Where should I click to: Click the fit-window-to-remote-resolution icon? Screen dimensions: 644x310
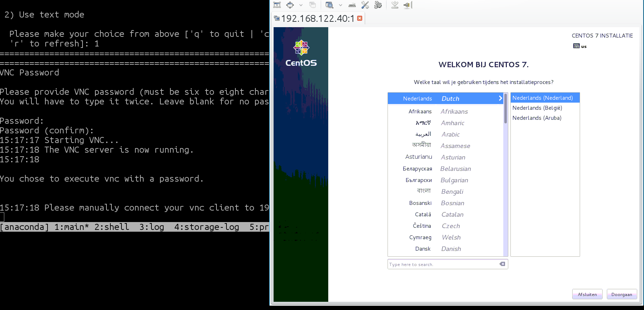pyautogui.click(x=277, y=5)
